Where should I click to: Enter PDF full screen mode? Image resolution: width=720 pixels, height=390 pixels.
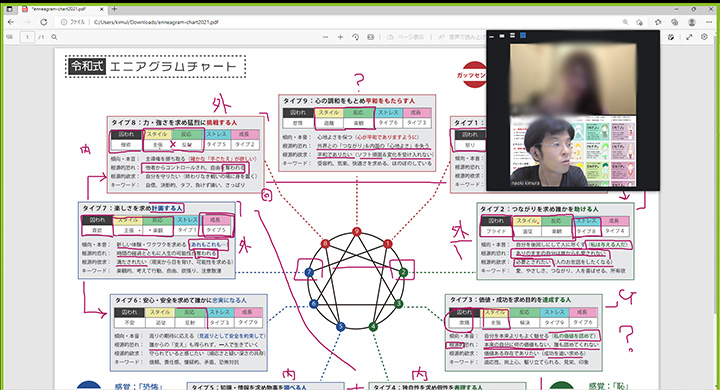pos(689,37)
